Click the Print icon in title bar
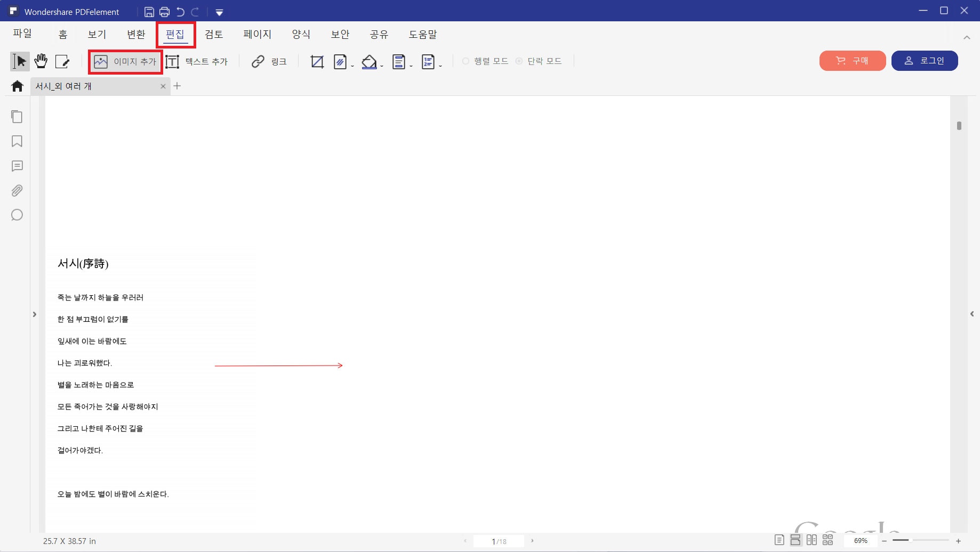The height and width of the screenshot is (552, 980). [165, 12]
